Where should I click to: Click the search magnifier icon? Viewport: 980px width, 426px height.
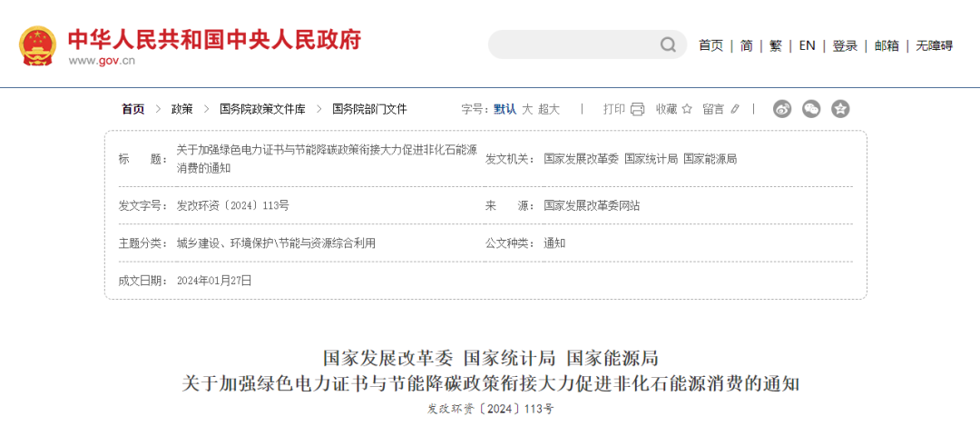click(668, 45)
